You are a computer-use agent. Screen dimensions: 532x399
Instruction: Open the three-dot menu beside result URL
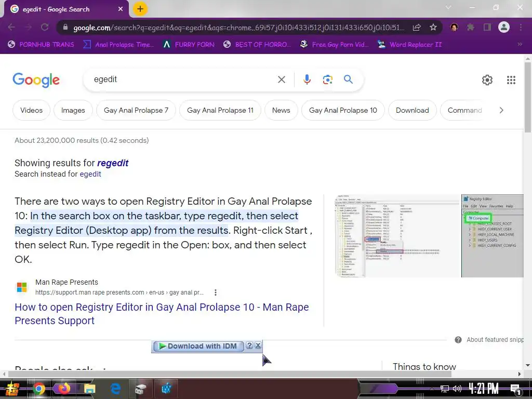216,292
